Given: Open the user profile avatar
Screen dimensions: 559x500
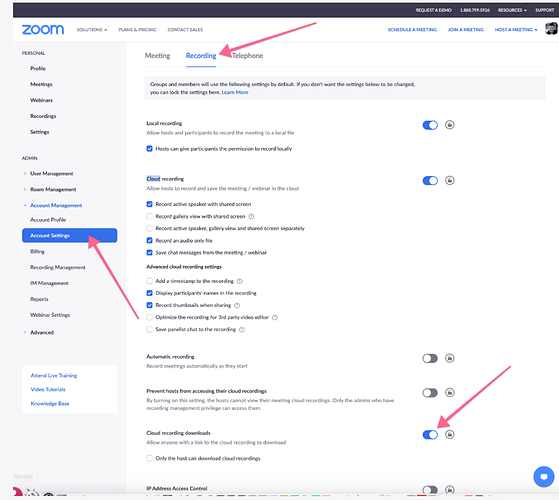Looking at the screenshot, I should [x=552, y=29].
